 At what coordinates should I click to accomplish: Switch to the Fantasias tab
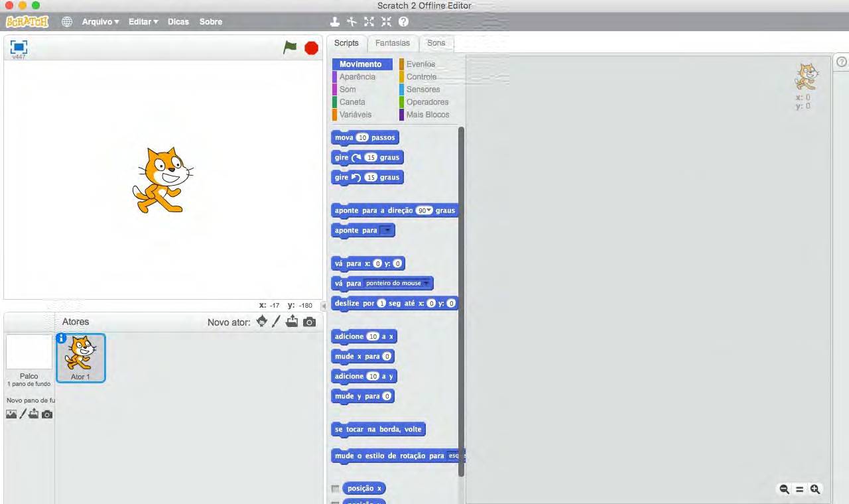(x=392, y=42)
